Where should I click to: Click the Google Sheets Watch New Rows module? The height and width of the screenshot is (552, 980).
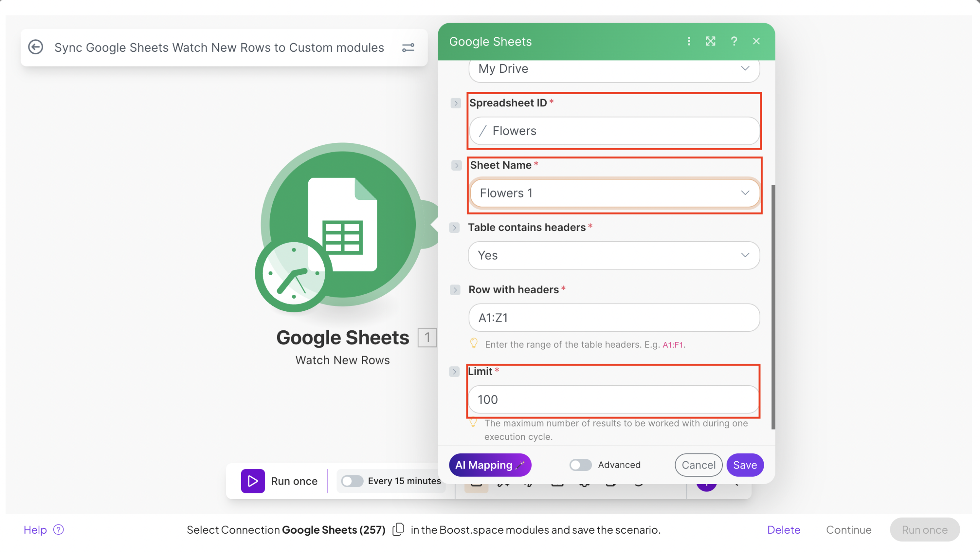342,226
